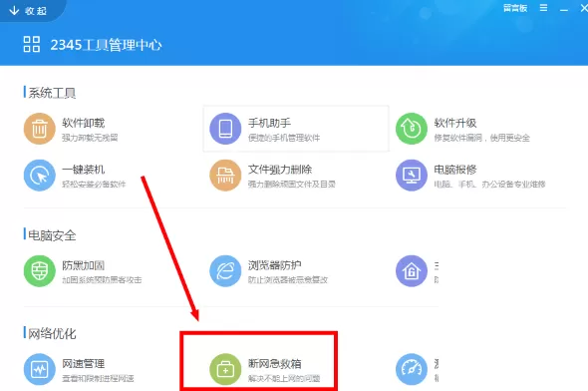The width and height of the screenshot is (588, 391).
Task: Click the grid icon beside 2345工具管理中心
Action: [32, 44]
